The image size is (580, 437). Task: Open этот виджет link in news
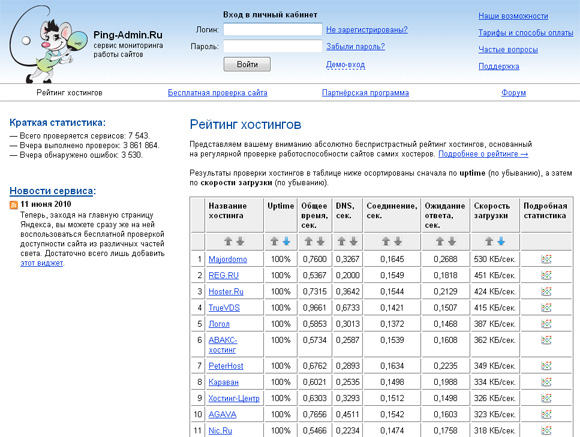(41, 263)
